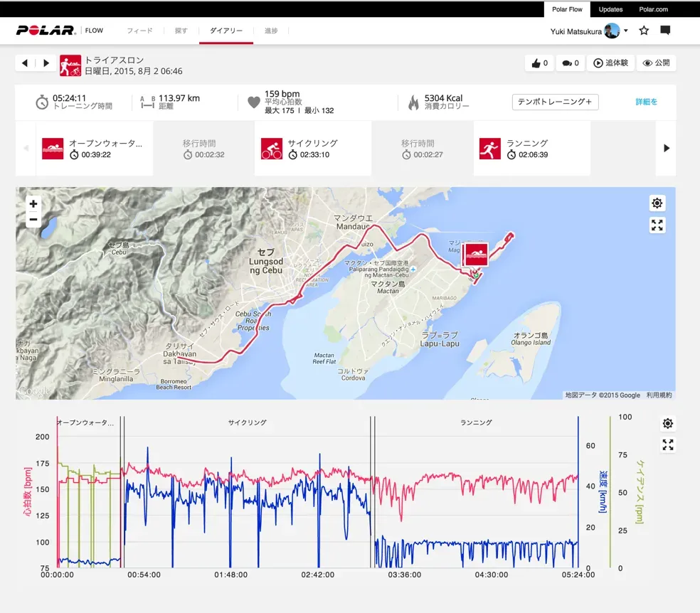Click the Polar logo in the header
The image size is (700, 613).
click(45, 31)
